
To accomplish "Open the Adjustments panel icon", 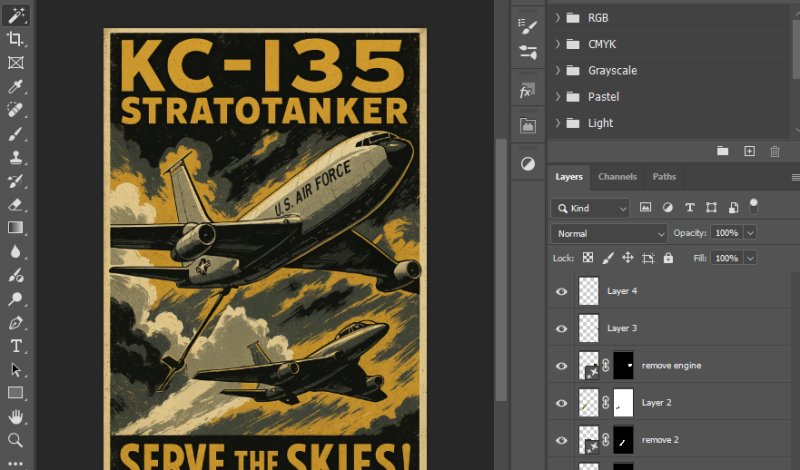I will click(x=527, y=163).
